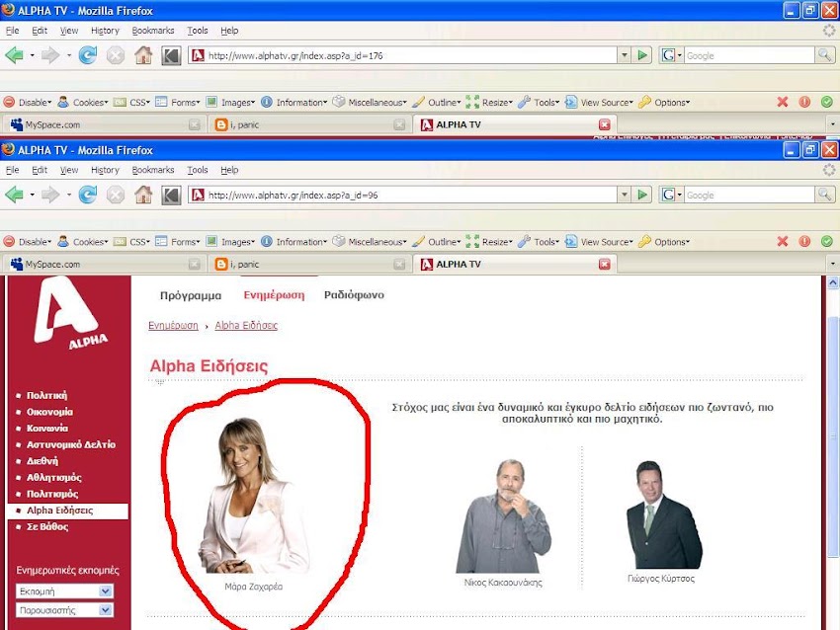
Task: Open Tools menu in front window menu bar
Action: click(197, 170)
